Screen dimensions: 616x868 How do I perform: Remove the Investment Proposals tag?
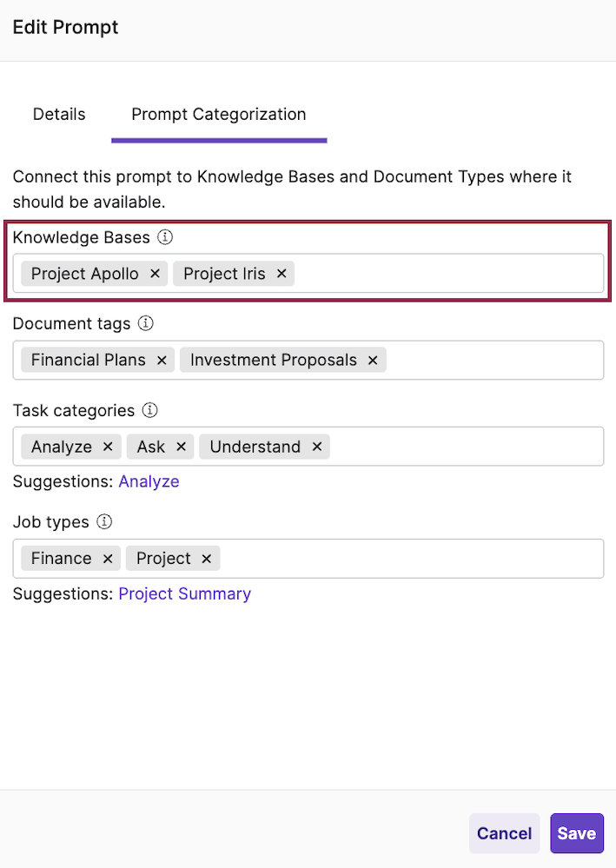[x=373, y=360]
